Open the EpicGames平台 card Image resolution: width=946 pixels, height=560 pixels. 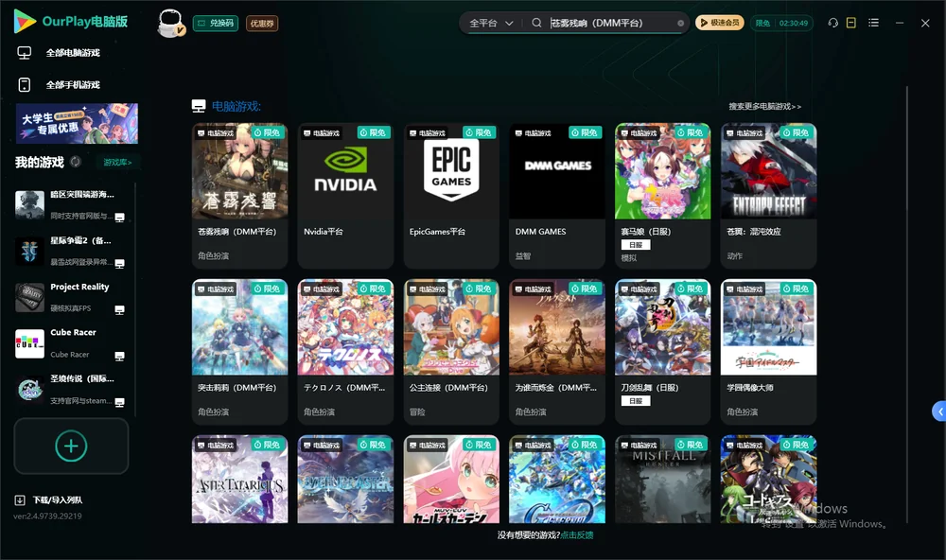[451, 196]
